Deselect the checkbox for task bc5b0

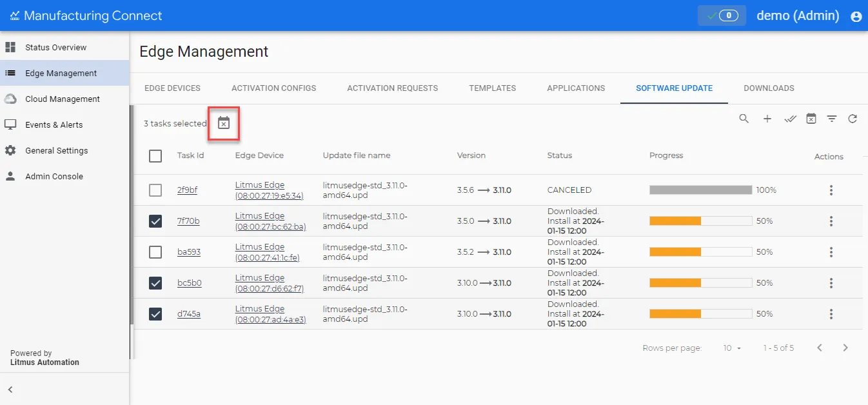[155, 283]
